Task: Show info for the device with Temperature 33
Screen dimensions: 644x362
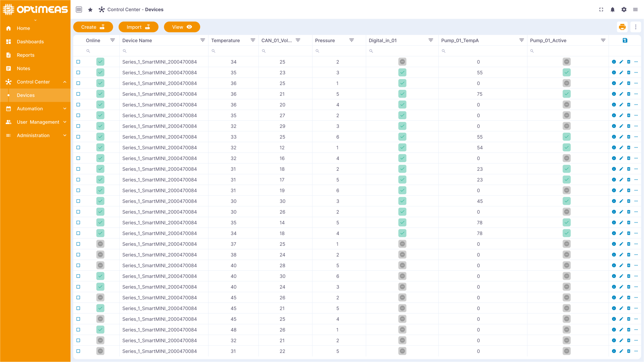Action: (614, 137)
